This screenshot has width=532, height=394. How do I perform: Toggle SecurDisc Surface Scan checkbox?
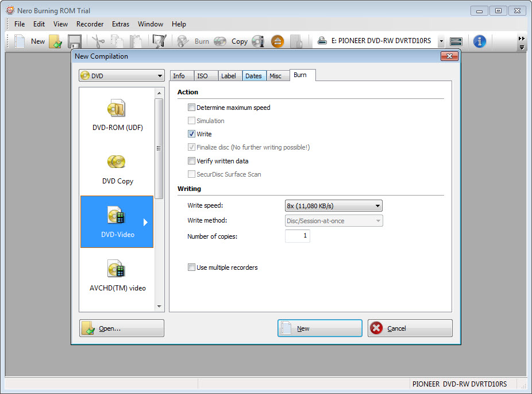(191, 174)
